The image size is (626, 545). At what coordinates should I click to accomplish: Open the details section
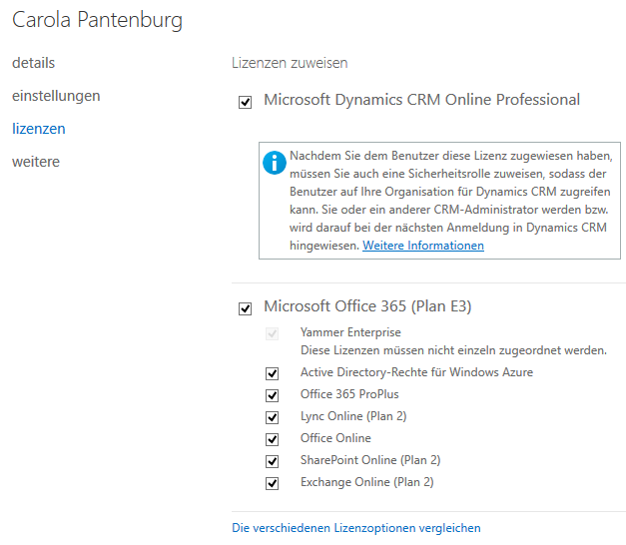pos(34,63)
